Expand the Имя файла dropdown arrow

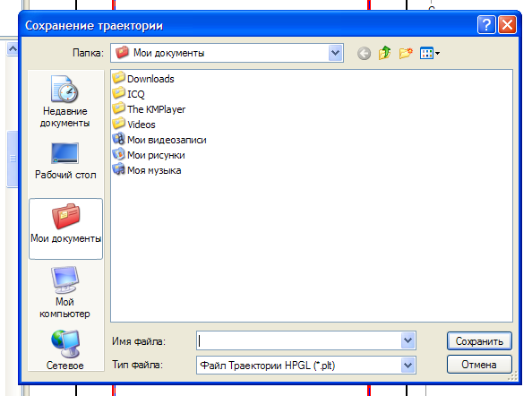click(408, 340)
